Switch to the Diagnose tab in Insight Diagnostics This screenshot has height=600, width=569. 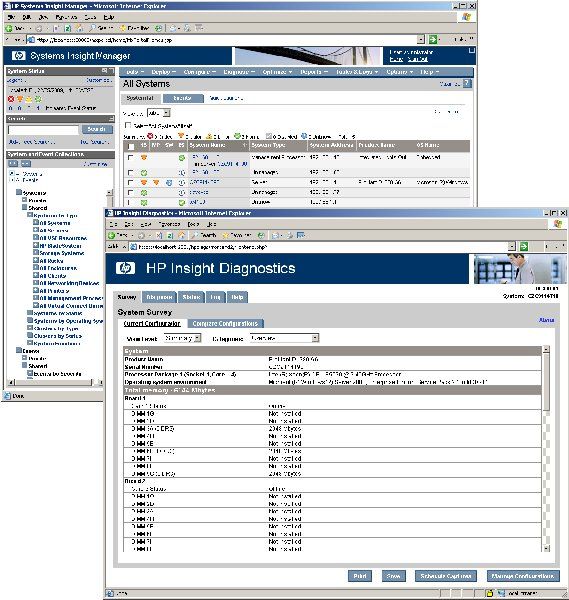[159, 297]
